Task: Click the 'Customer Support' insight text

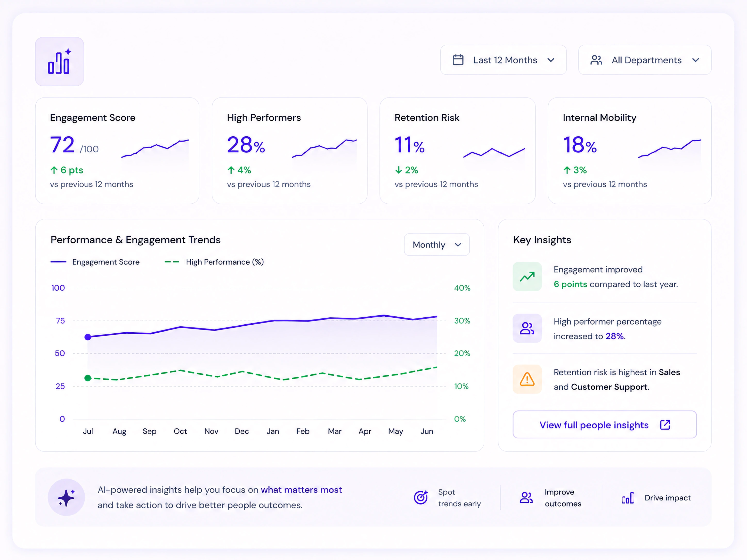Action: tap(609, 387)
